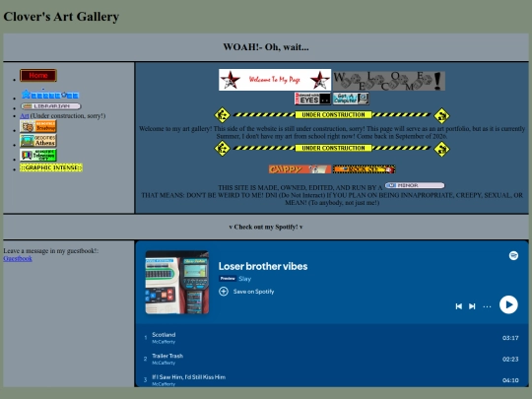
Task: Click the Clover's Art Gallery heading
Action: (61, 17)
